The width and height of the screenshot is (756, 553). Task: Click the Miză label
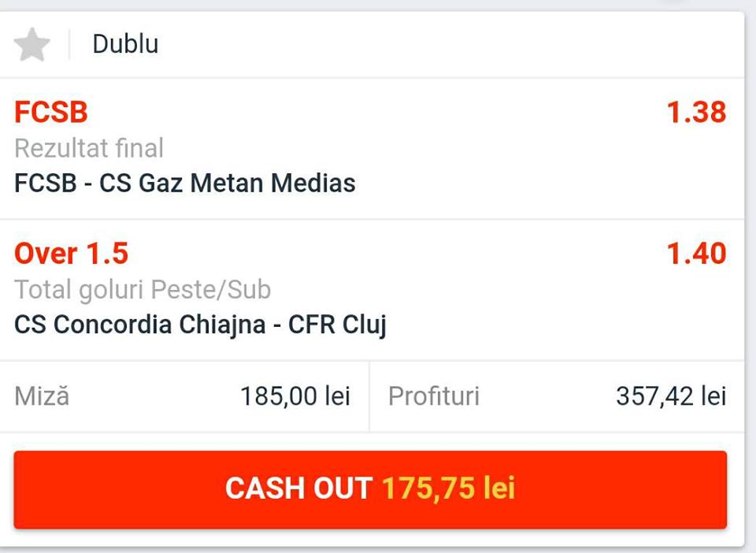(42, 396)
